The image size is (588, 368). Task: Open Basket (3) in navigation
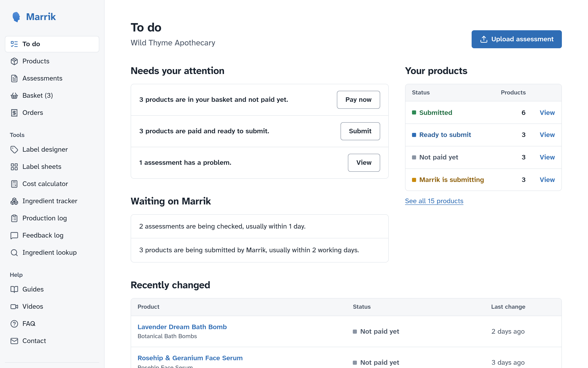click(52, 96)
